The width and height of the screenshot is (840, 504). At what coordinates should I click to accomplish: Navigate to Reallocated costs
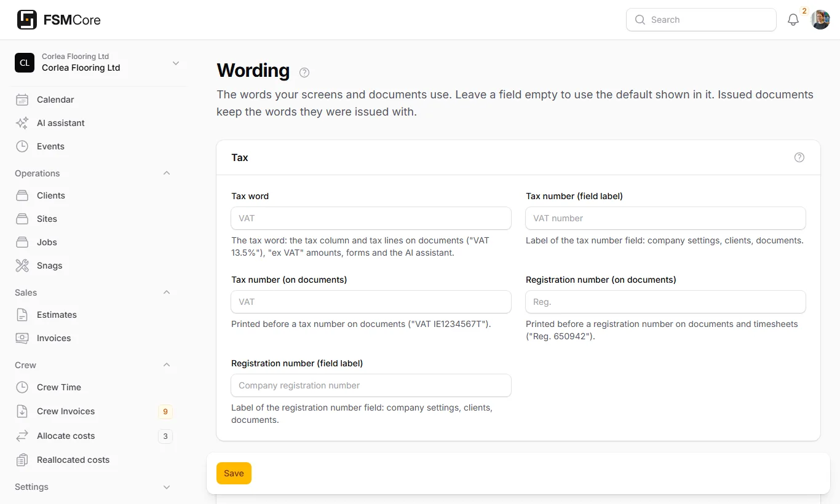(93, 460)
